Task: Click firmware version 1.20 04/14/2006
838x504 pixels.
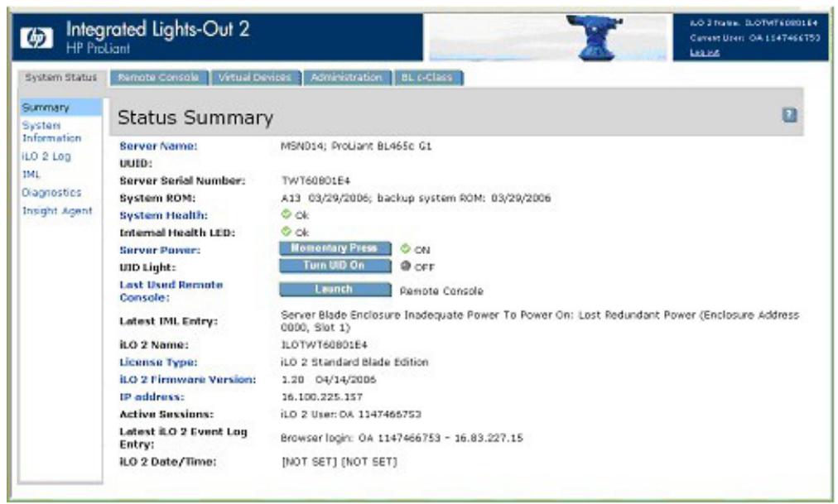Action: (x=329, y=380)
